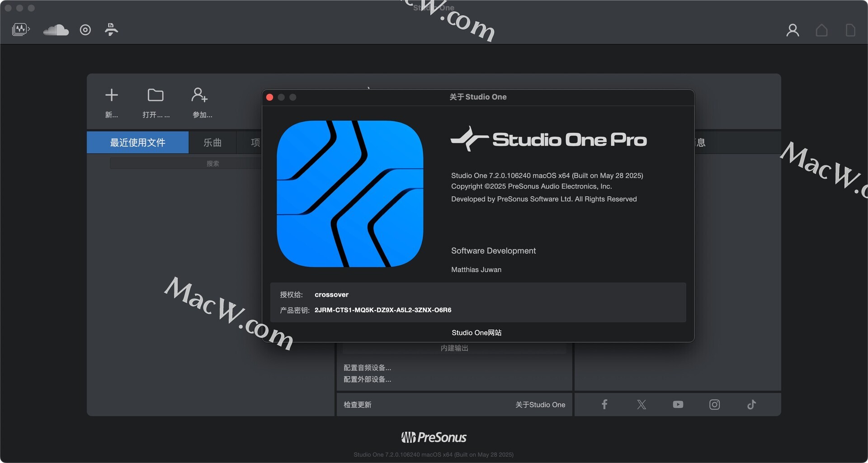Go to the Home start page icon
Image resolution: width=868 pixels, height=463 pixels.
point(821,30)
